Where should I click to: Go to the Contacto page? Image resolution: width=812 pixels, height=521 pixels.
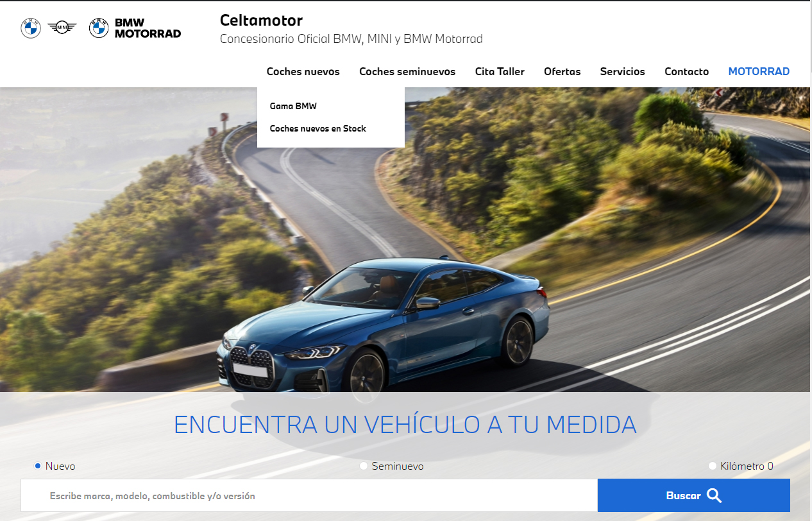point(687,71)
